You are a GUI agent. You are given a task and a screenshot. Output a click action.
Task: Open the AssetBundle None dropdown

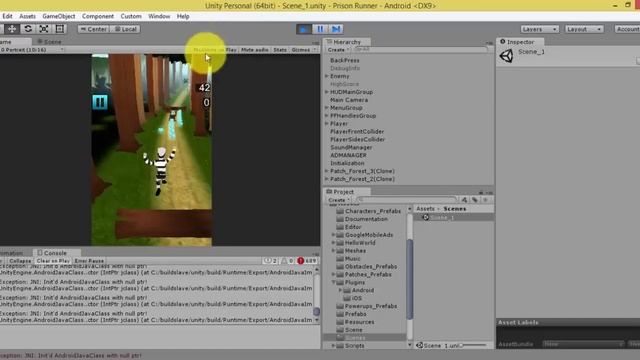pos(583,344)
